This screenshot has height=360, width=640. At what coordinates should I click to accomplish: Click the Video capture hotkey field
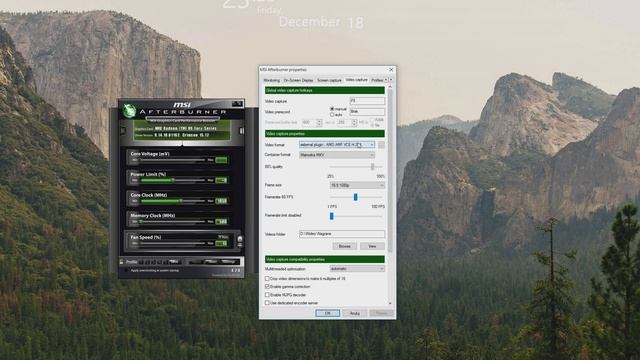coord(367,101)
